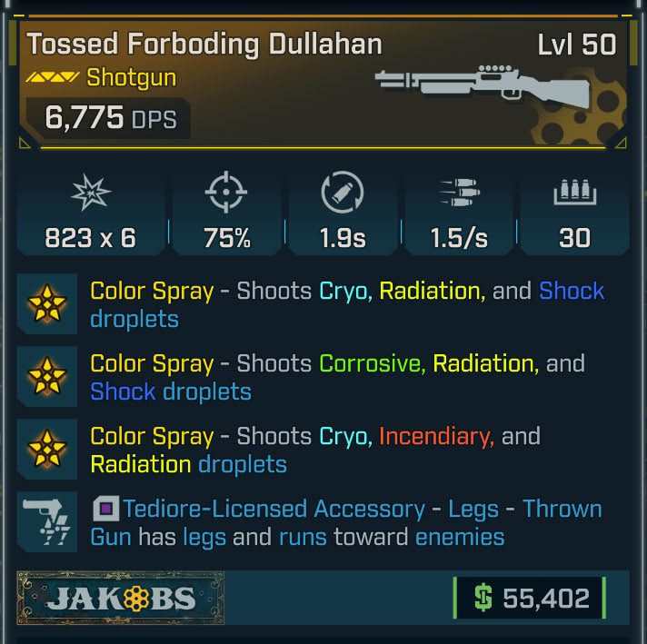
Task: Click the green dollar sign icon
Action: pyautogui.click(x=483, y=599)
